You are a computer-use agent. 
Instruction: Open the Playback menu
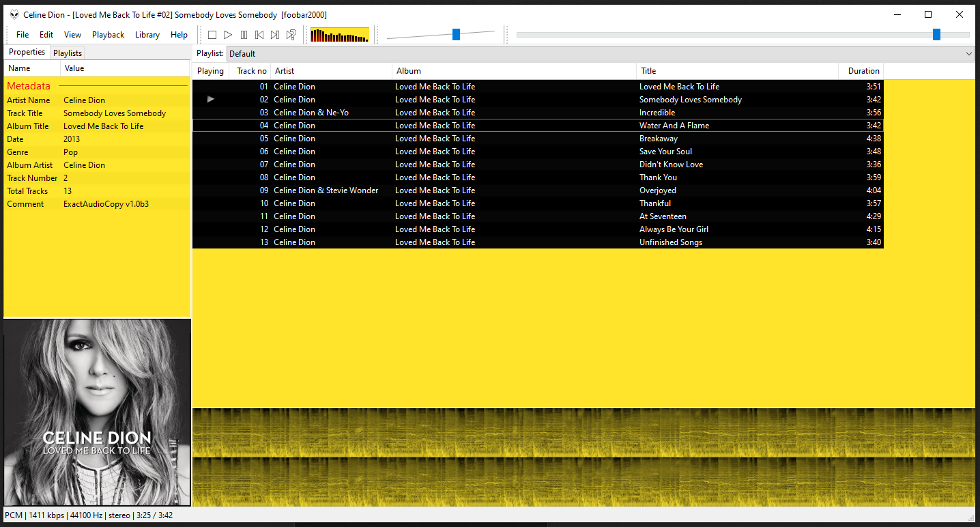[109, 35]
